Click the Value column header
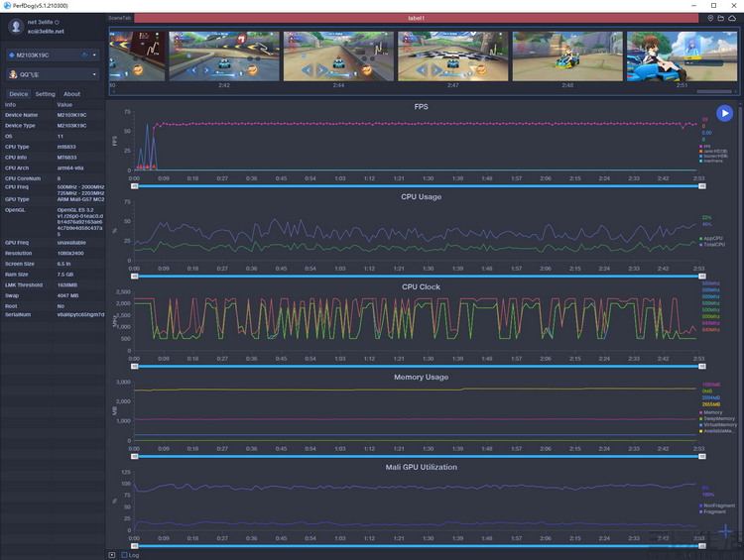This screenshot has height=560, width=744. click(x=64, y=105)
